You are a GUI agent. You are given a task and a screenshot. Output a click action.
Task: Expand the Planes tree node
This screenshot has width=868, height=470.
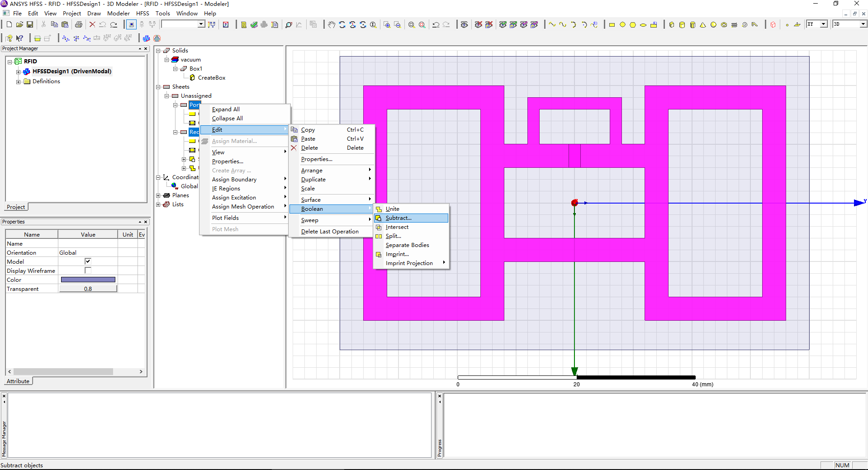[158, 195]
